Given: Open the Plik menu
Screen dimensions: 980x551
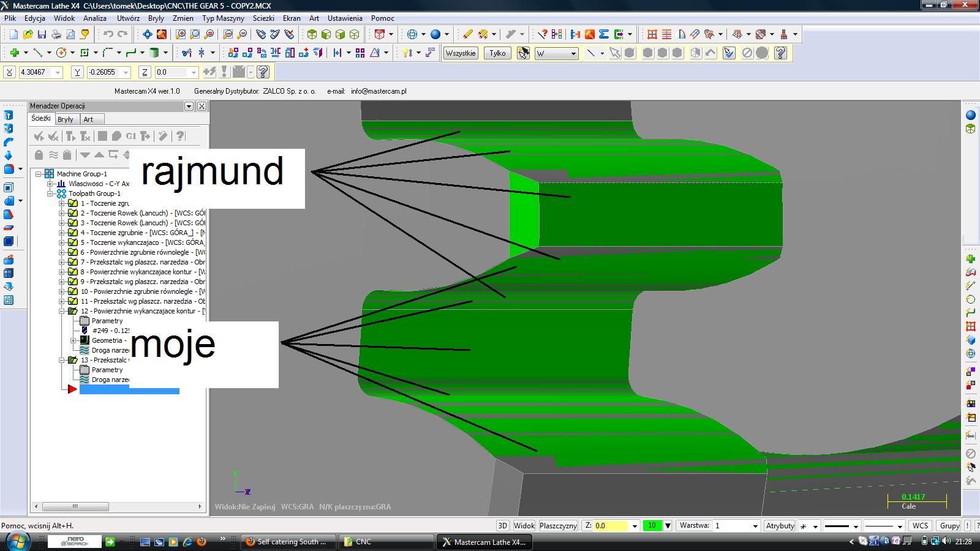Looking at the screenshot, I should [x=10, y=18].
